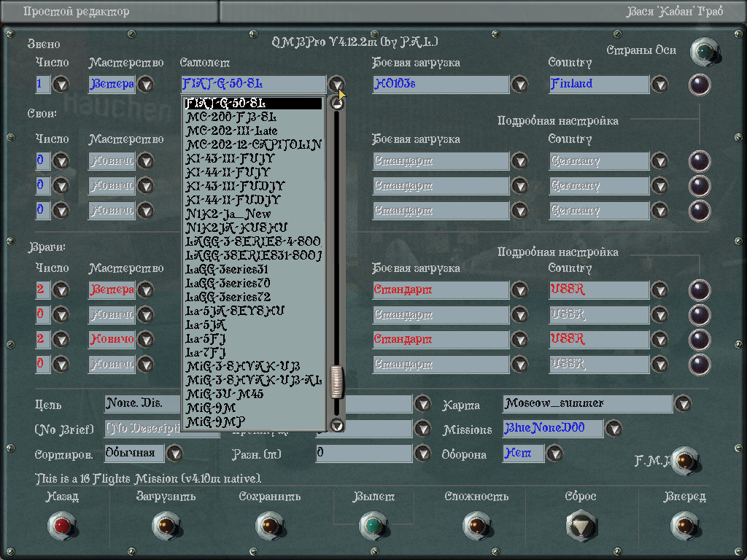Open the Разн. (m) altitude difference dropdown
The image size is (747, 560).
click(x=422, y=454)
